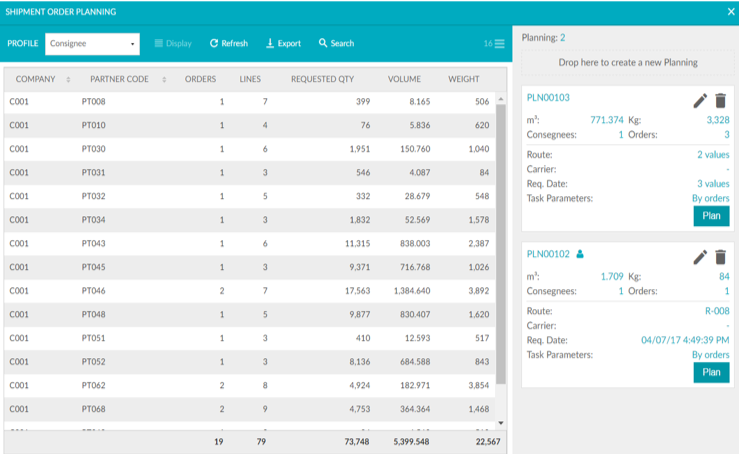
Task: Select the row with partner code PT010
Action: point(250,125)
